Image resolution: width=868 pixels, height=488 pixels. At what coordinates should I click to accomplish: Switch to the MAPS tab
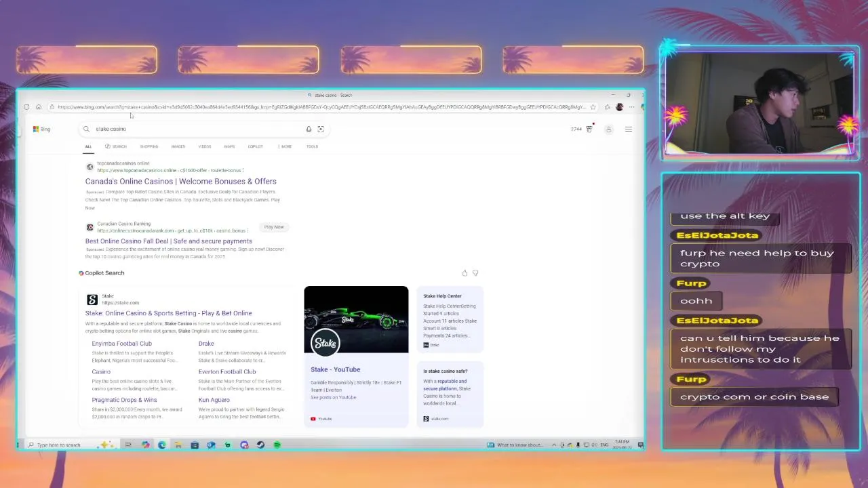[229, 146]
